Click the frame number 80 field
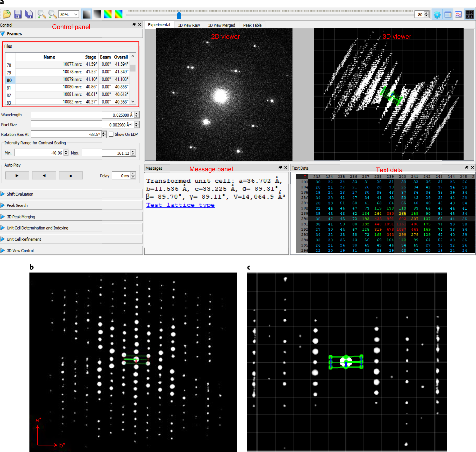The width and height of the screenshot is (476, 452). pos(419,14)
